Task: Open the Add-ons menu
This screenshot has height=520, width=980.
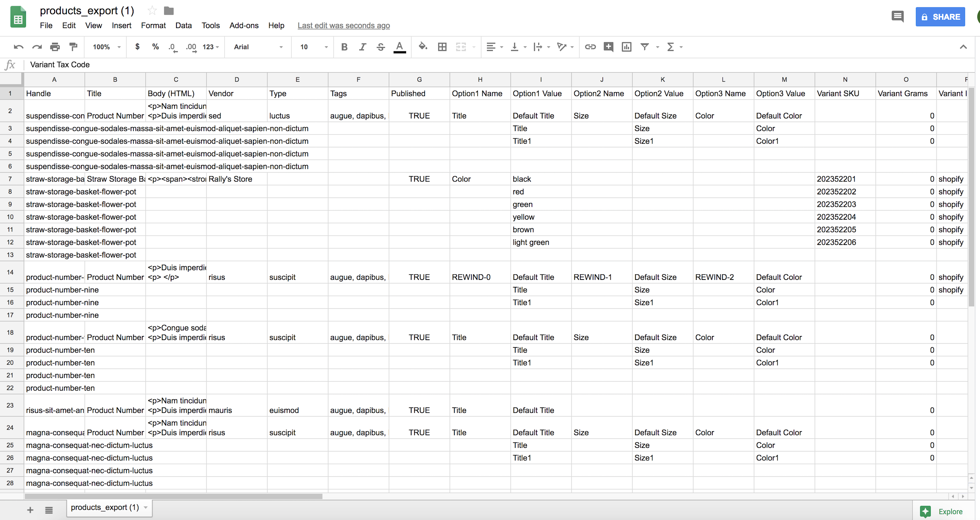Action: (244, 25)
